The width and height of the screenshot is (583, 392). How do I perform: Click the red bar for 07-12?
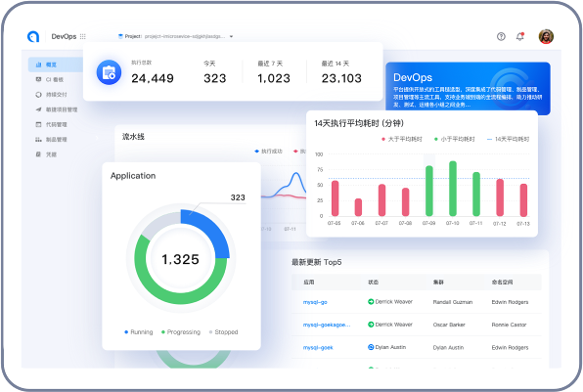pyautogui.click(x=500, y=197)
